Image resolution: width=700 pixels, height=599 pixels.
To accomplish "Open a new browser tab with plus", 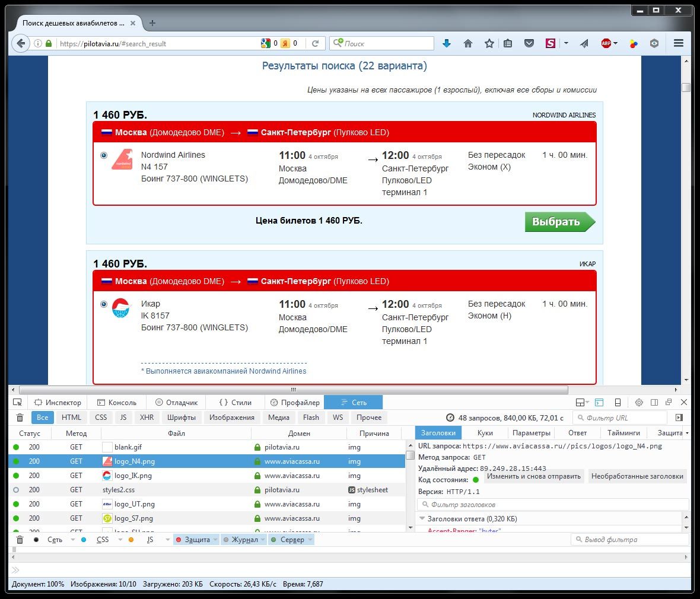I will tap(152, 23).
